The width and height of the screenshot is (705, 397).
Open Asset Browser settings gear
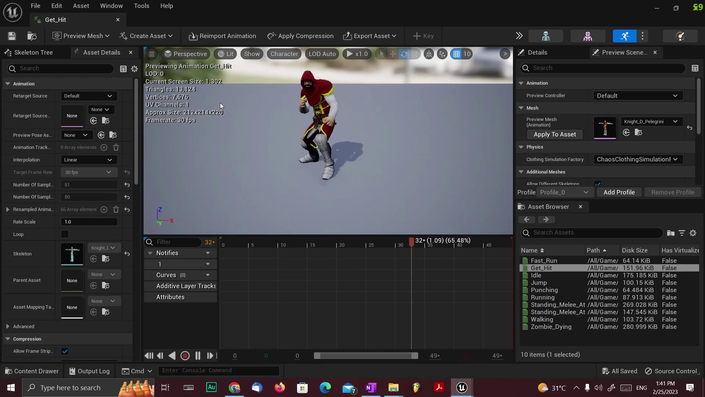coord(693,233)
